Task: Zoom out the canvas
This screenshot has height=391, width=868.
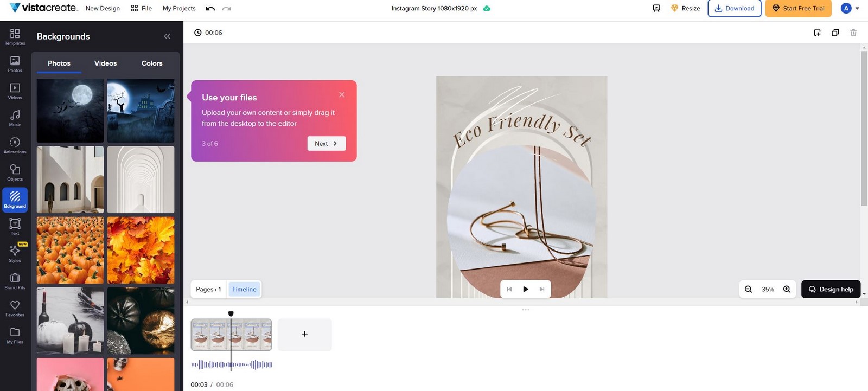Action: pyautogui.click(x=749, y=289)
